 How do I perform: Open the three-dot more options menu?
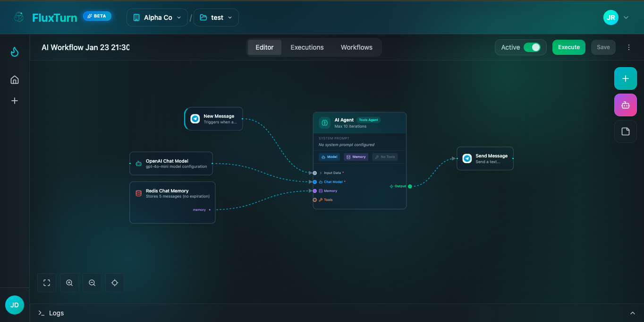(629, 47)
